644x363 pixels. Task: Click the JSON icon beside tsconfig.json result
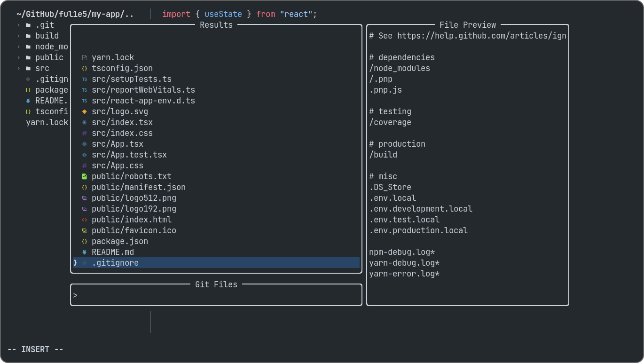[x=85, y=69]
